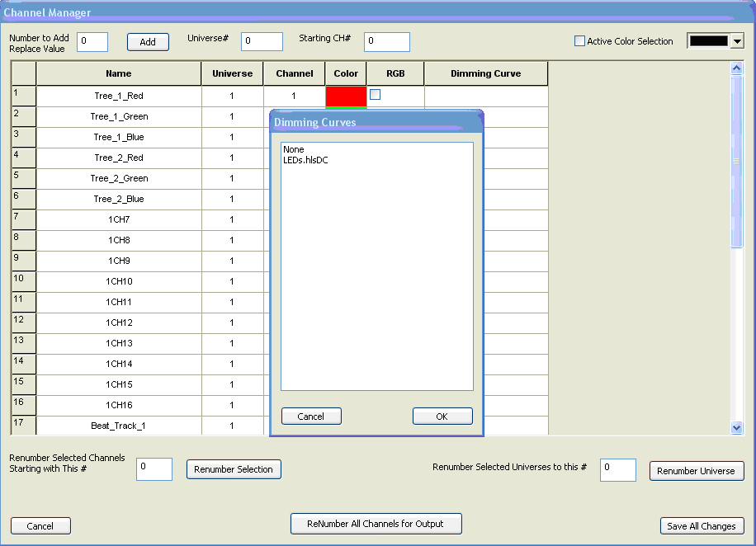Cancel the Channel Manager window
Screen dimensions: 756x546
[x=40, y=525]
